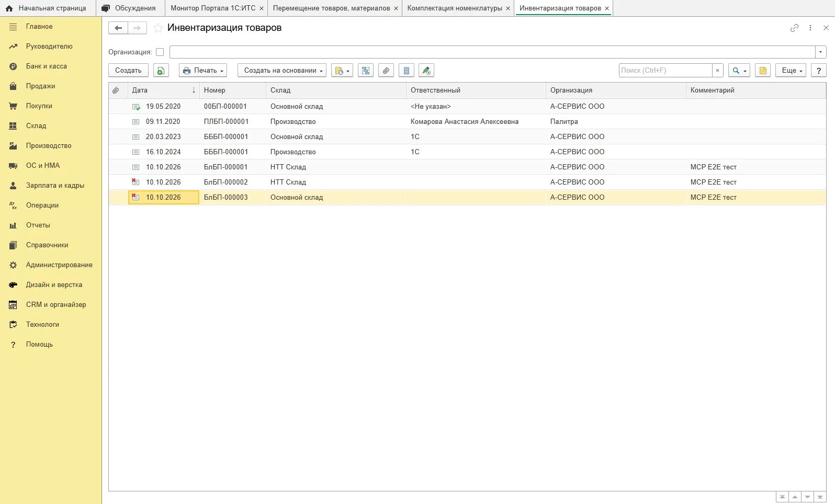Clear the search field with the x button
835x504 pixels.
click(717, 71)
